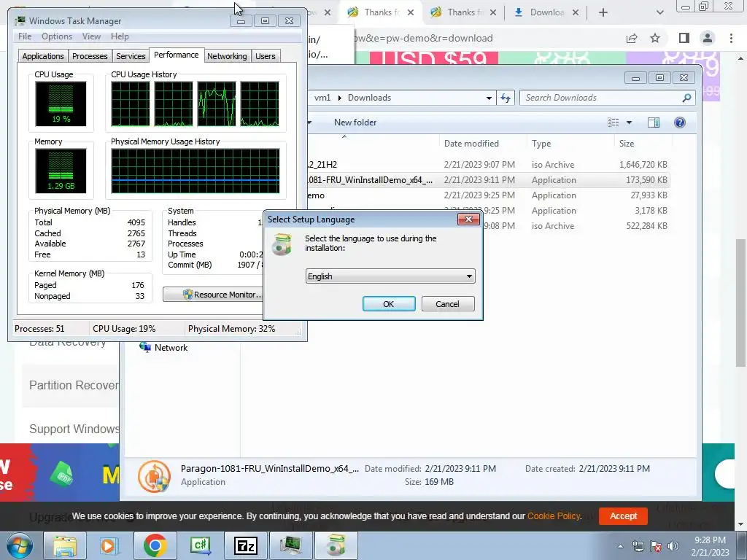Open a new Chrome tab
747x560 pixels.
tap(603, 12)
